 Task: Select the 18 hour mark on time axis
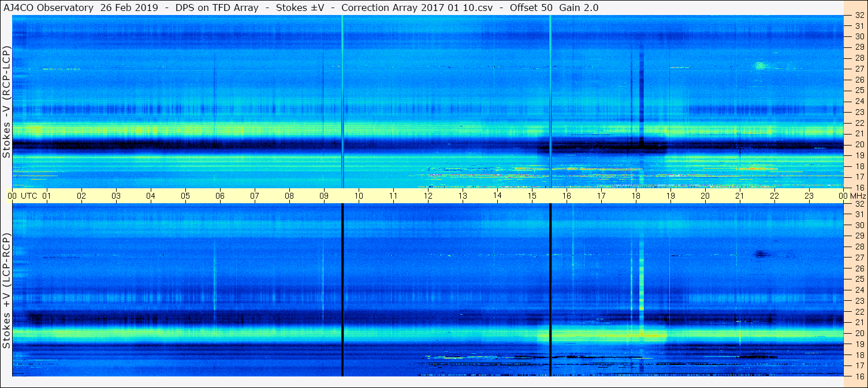click(x=636, y=196)
